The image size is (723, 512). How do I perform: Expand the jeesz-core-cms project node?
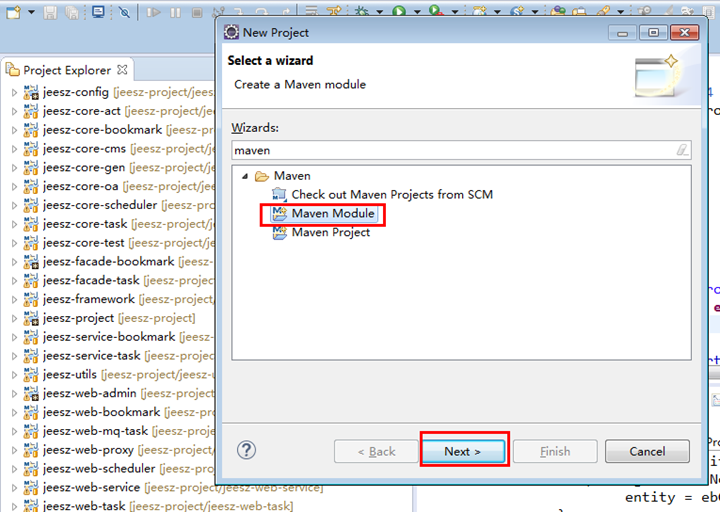(x=14, y=149)
